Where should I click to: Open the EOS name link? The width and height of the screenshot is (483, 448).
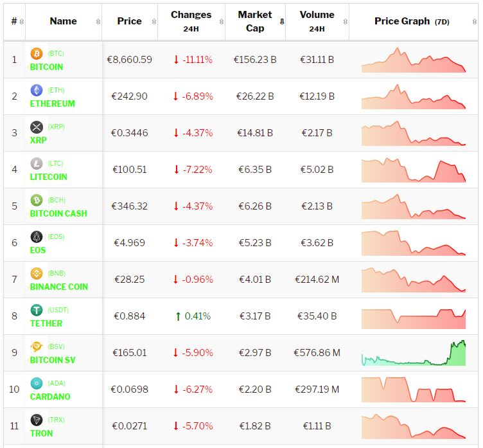coord(38,250)
